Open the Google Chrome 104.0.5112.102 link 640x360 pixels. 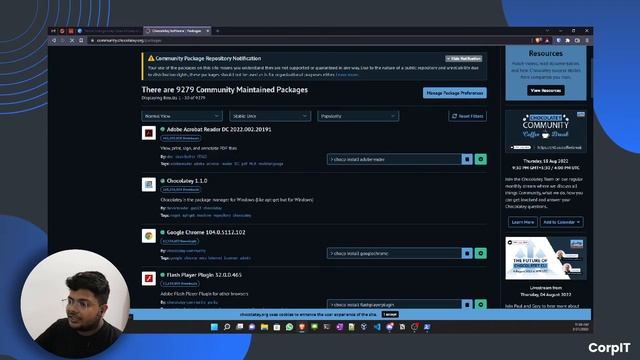(x=206, y=232)
